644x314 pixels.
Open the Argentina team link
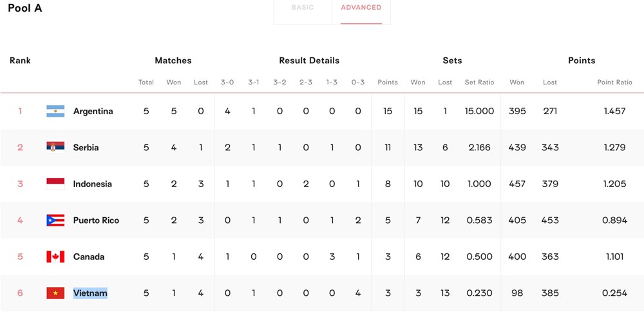pos(93,112)
